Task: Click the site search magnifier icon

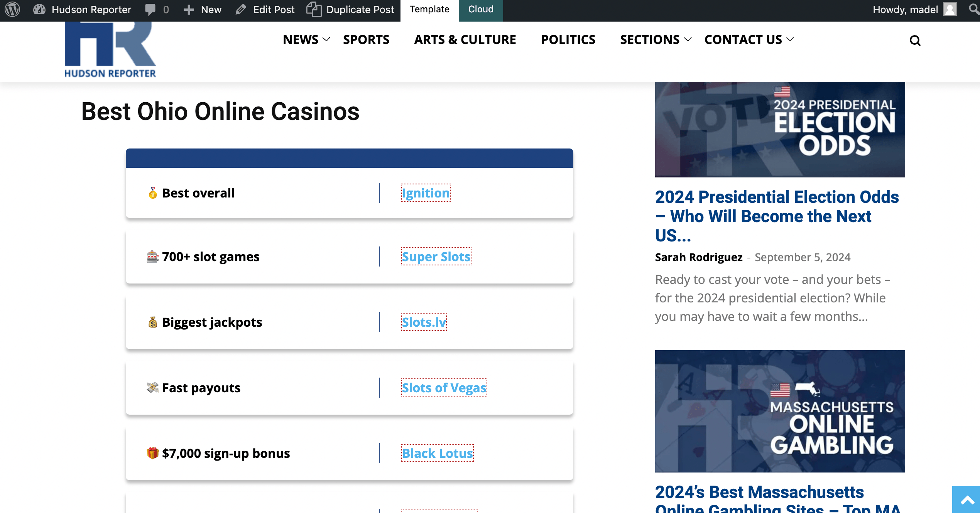Action: (x=915, y=40)
